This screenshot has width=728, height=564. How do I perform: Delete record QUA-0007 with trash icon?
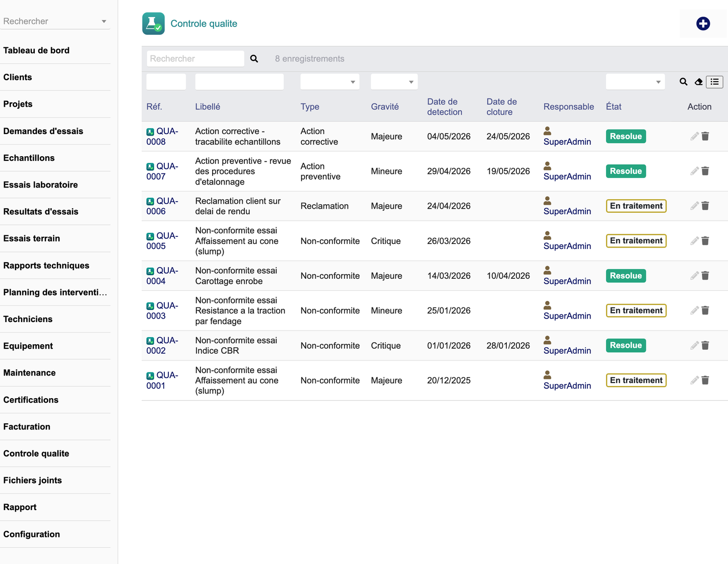point(705,171)
